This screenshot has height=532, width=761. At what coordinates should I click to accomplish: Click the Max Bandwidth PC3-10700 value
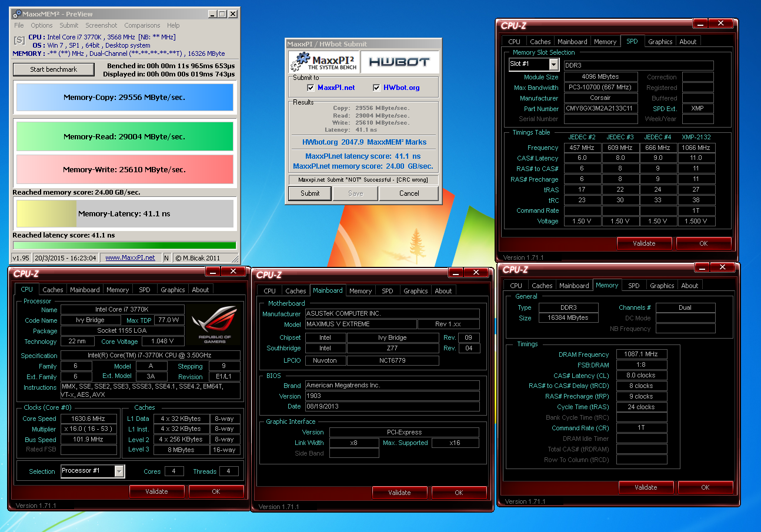pos(600,88)
